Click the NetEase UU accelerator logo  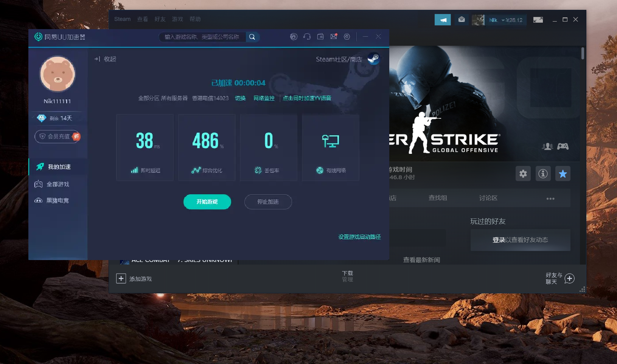pyautogui.click(x=38, y=37)
